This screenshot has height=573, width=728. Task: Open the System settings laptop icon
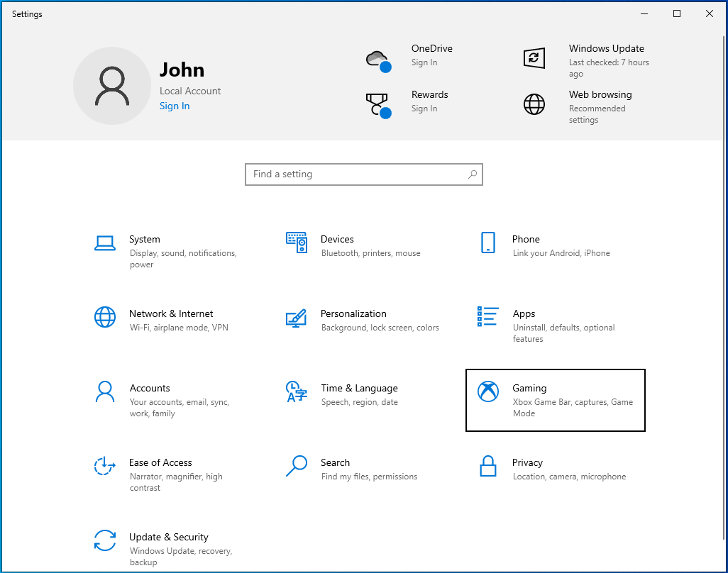click(x=105, y=243)
